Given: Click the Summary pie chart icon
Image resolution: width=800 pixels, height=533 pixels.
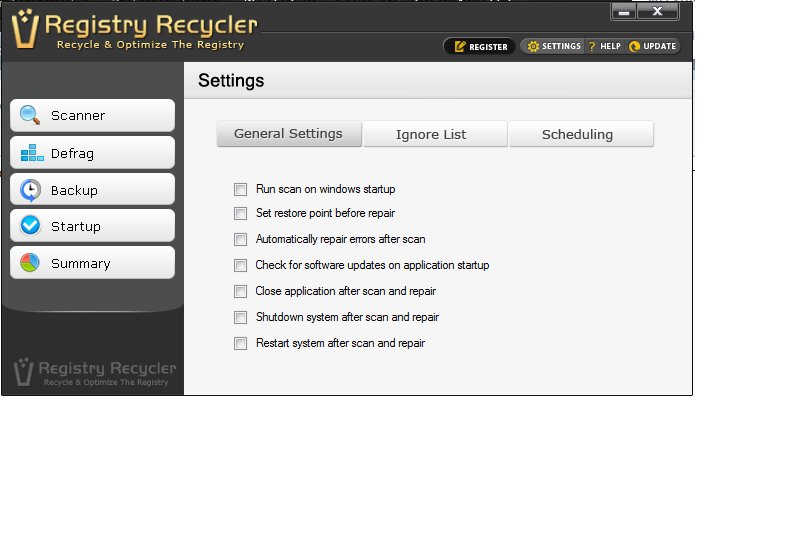Looking at the screenshot, I should [x=30, y=263].
